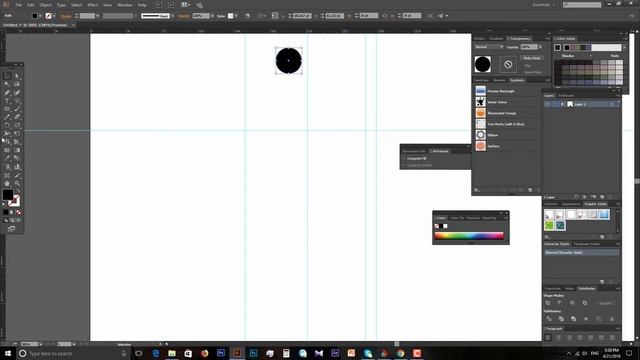Select the Ellipse shape tool

[x=7, y=109]
